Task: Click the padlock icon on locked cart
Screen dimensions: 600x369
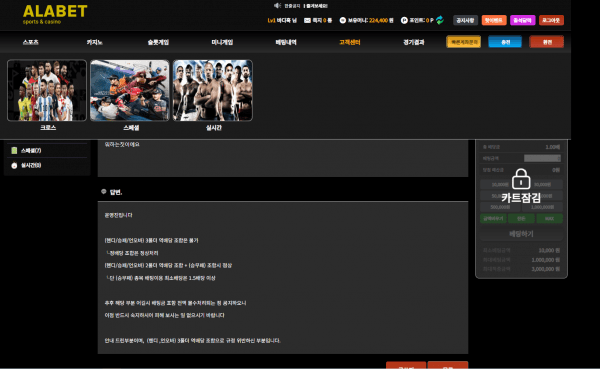Action: [521, 179]
